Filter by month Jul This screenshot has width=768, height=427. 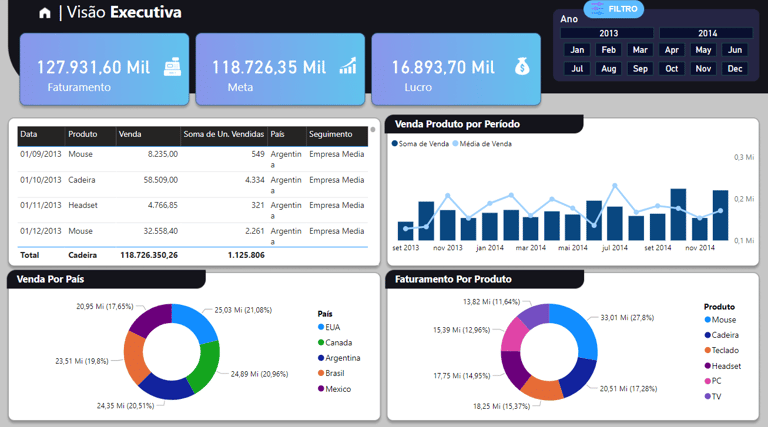[x=577, y=69]
